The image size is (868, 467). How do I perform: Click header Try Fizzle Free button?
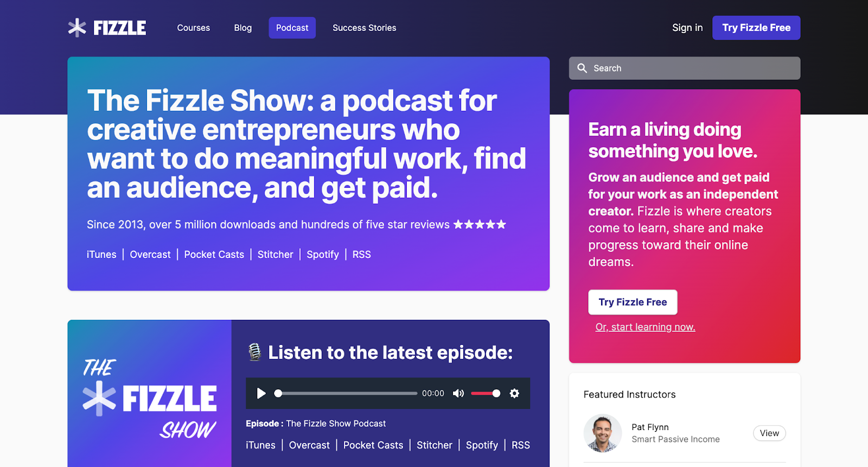pos(756,28)
